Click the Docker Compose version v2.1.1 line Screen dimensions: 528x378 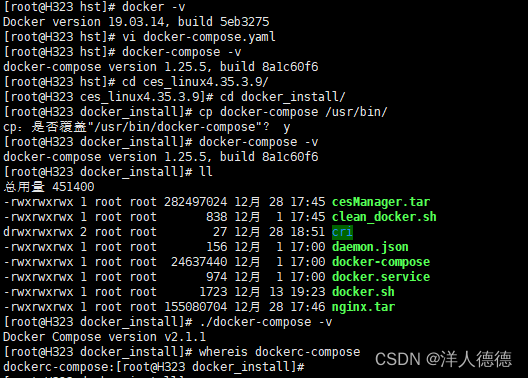tap(104, 337)
